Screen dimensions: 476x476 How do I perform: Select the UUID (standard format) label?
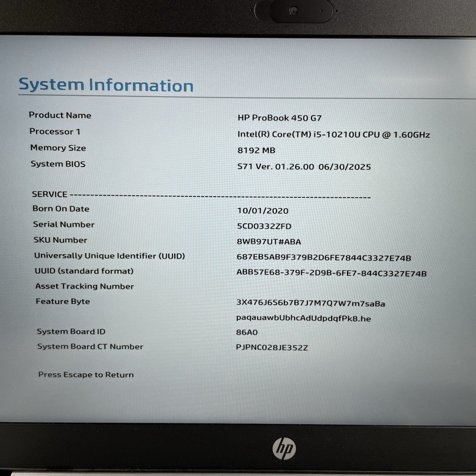coord(84,271)
